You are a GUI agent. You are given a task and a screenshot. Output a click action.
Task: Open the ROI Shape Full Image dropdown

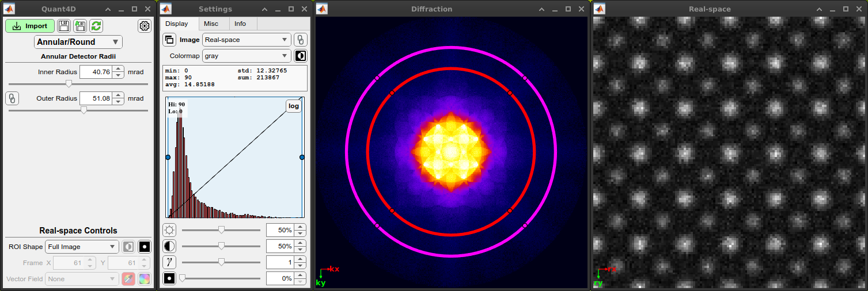coord(82,247)
